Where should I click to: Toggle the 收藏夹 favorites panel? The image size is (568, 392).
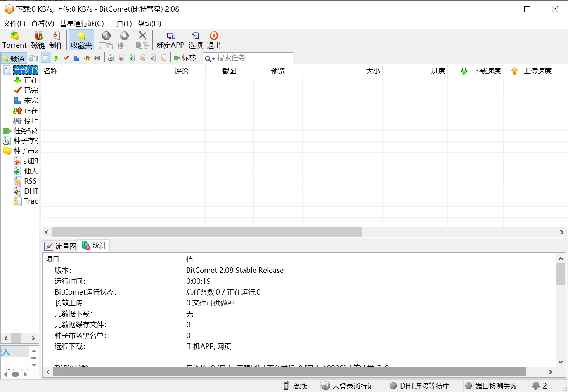click(81, 40)
